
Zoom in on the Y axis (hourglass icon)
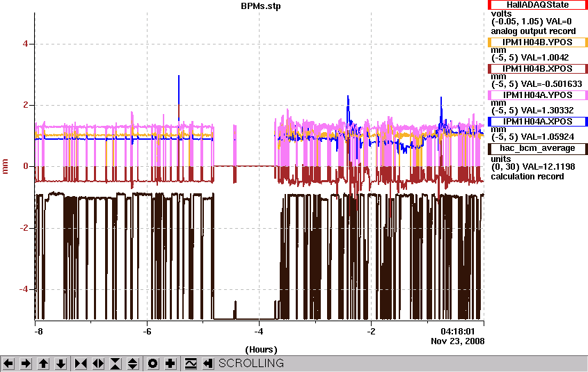116,364
